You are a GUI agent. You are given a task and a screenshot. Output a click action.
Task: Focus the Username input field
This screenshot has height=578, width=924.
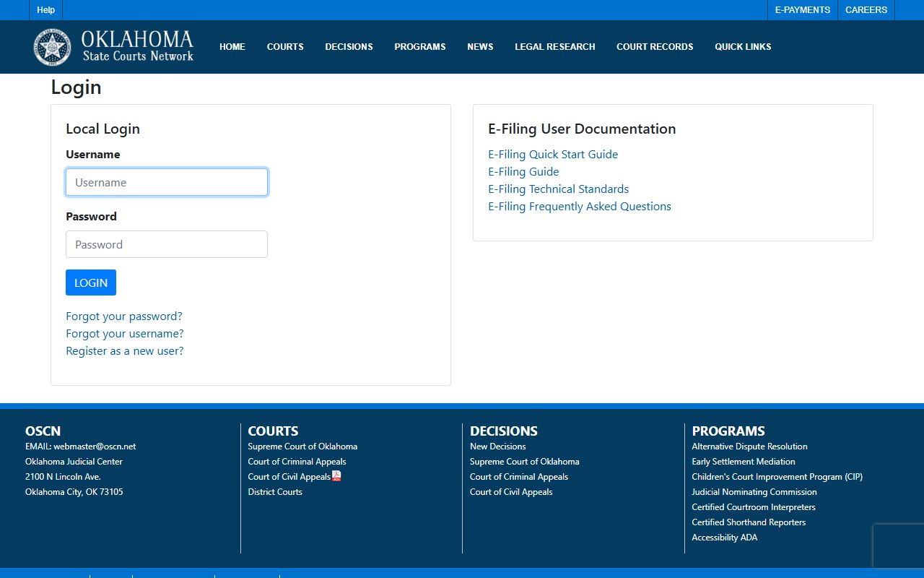click(x=167, y=182)
